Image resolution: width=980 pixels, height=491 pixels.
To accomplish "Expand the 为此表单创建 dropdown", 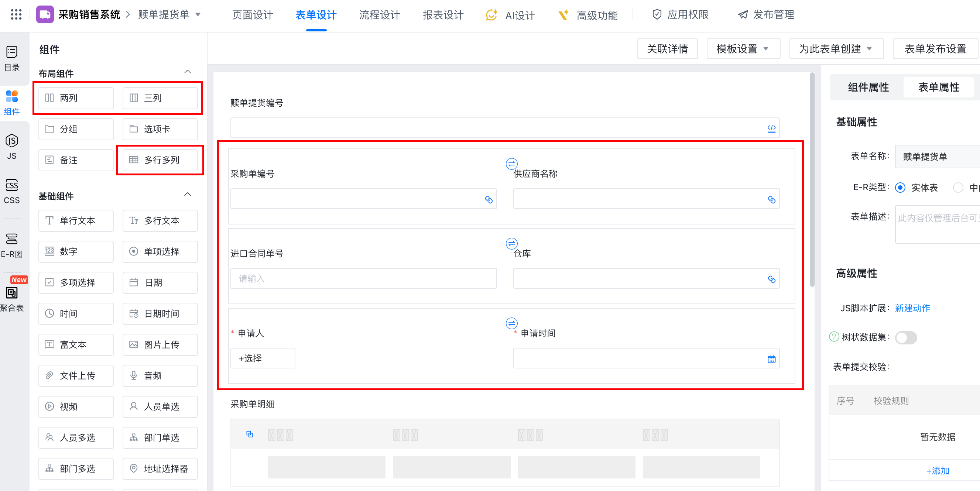I will (x=836, y=49).
